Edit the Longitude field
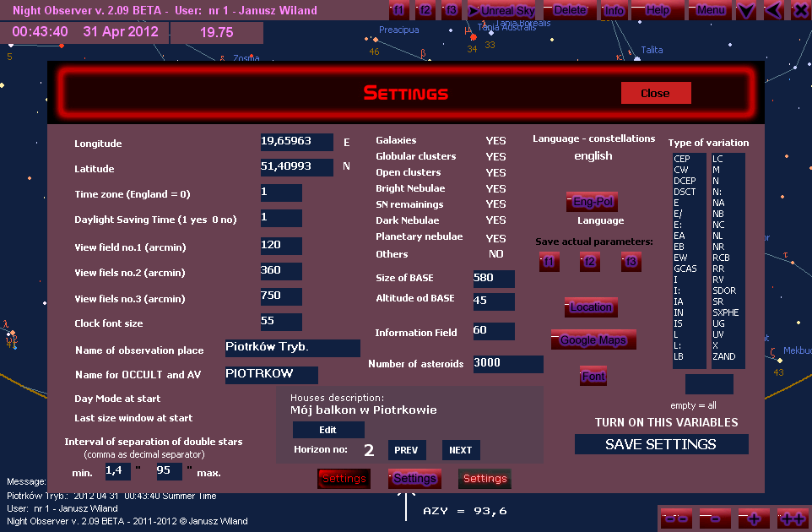Image resolution: width=812 pixels, height=532 pixels. [x=297, y=142]
